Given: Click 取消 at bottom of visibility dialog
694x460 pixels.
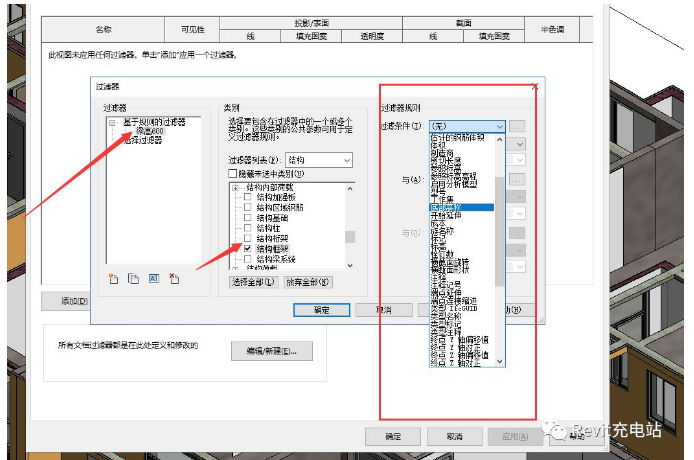Looking at the screenshot, I should 455,437.
